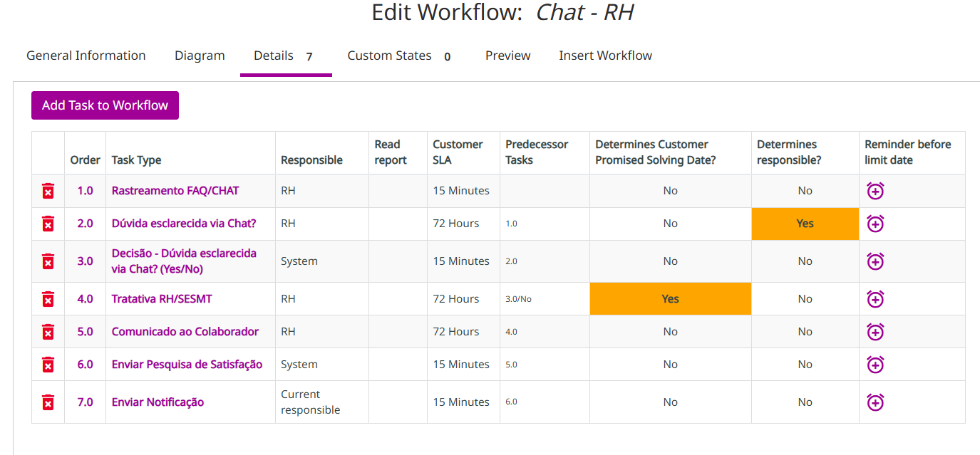Click predecessor value 3.0/No
The image size is (980, 455).
tap(519, 299)
